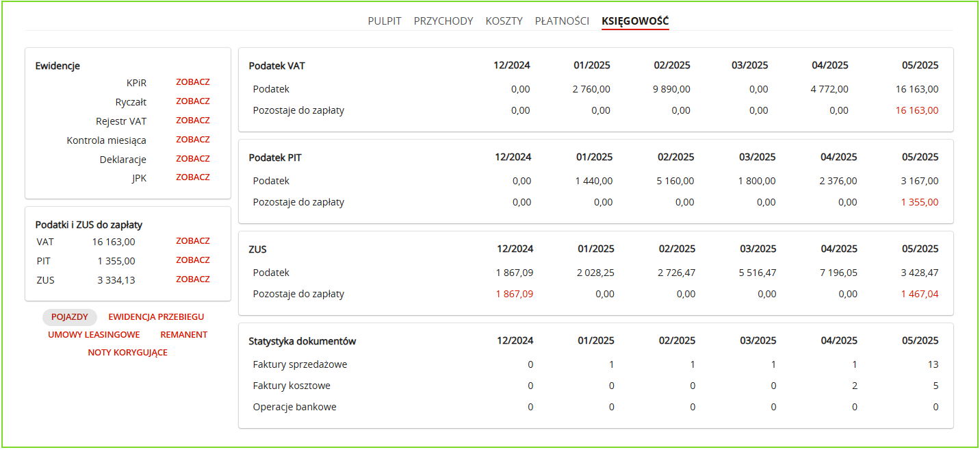Click the Rejestr VAT label
The image size is (980, 450).
(x=121, y=121)
